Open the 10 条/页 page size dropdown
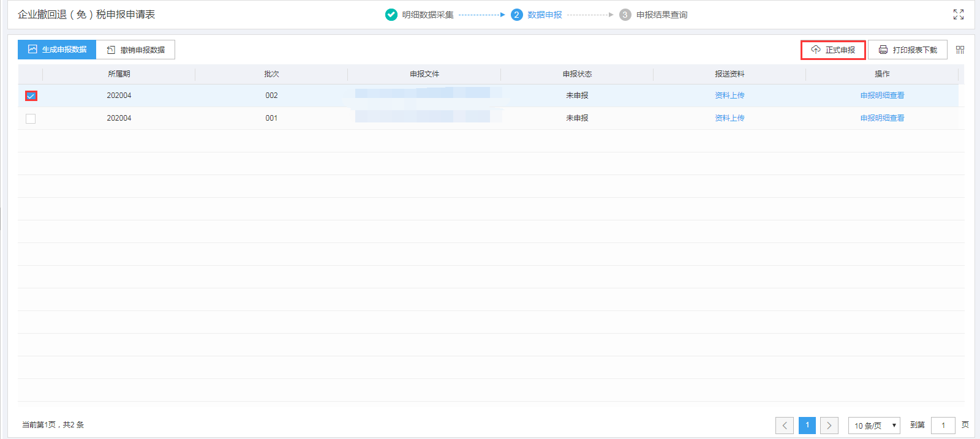 pyautogui.click(x=874, y=426)
